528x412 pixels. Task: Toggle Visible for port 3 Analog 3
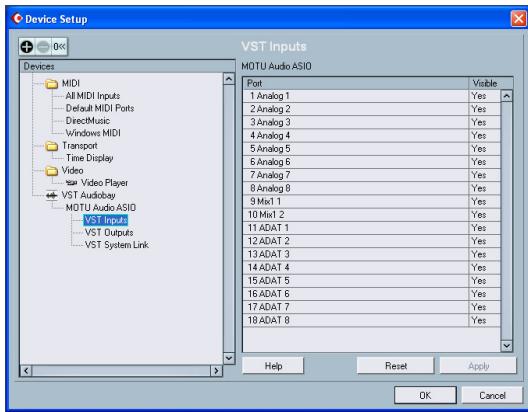(478, 122)
